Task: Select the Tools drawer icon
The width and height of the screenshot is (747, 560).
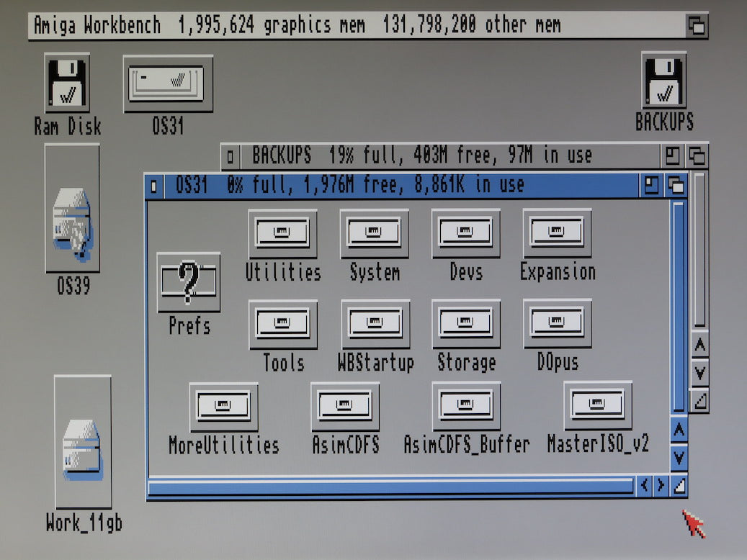Action: click(283, 325)
